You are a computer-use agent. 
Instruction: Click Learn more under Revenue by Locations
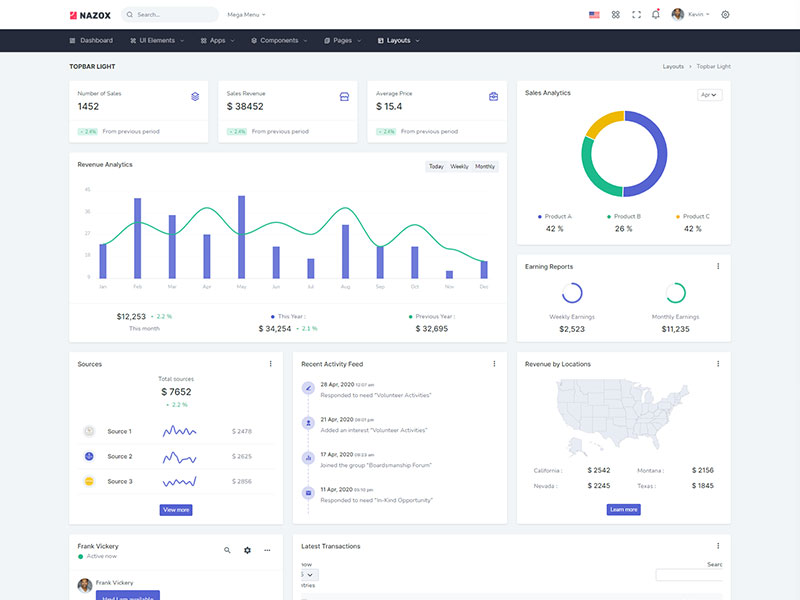pos(623,510)
